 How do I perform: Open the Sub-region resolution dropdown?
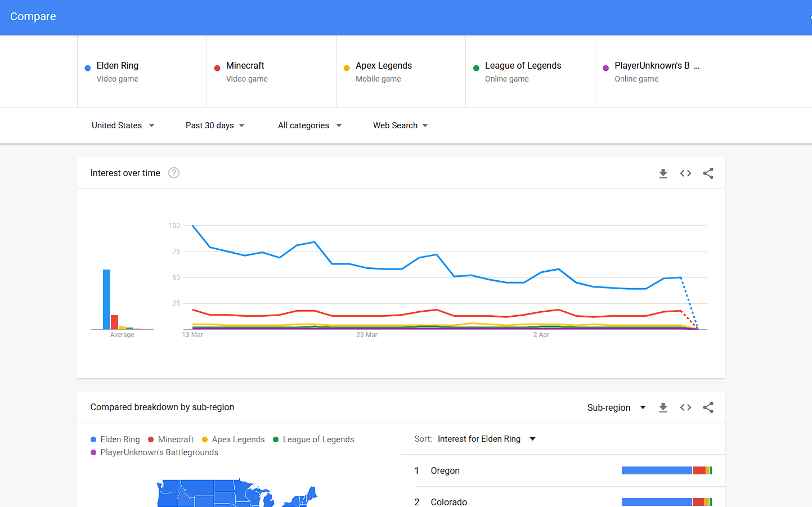pos(616,407)
